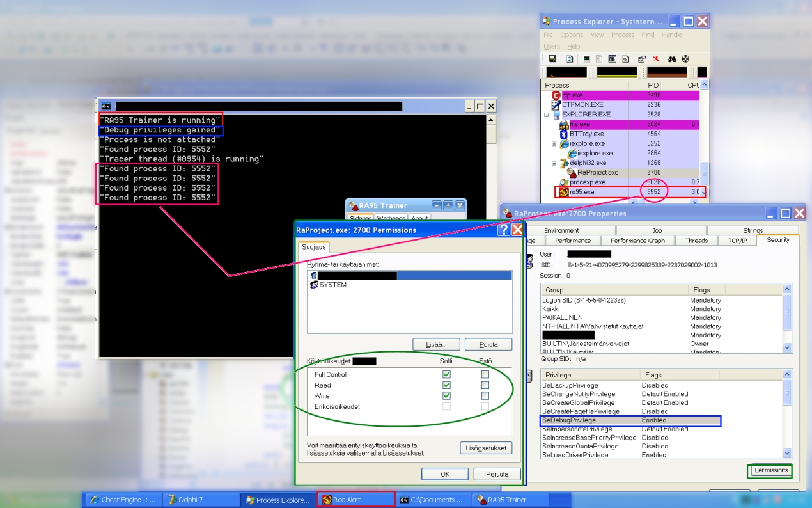This screenshot has width=812, height=508.
Task: Click the crosshair Find Window's Process icon
Action: (685, 59)
